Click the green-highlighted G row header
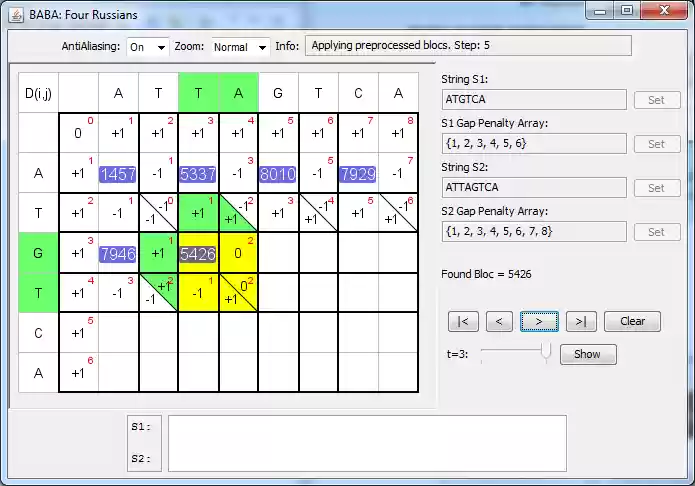 click(x=38, y=253)
